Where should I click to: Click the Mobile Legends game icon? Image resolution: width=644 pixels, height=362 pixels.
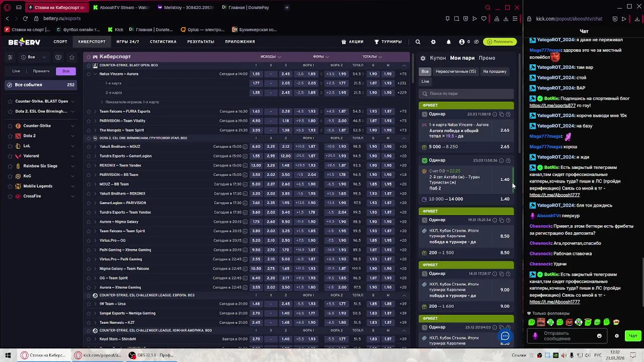[18, 186]
